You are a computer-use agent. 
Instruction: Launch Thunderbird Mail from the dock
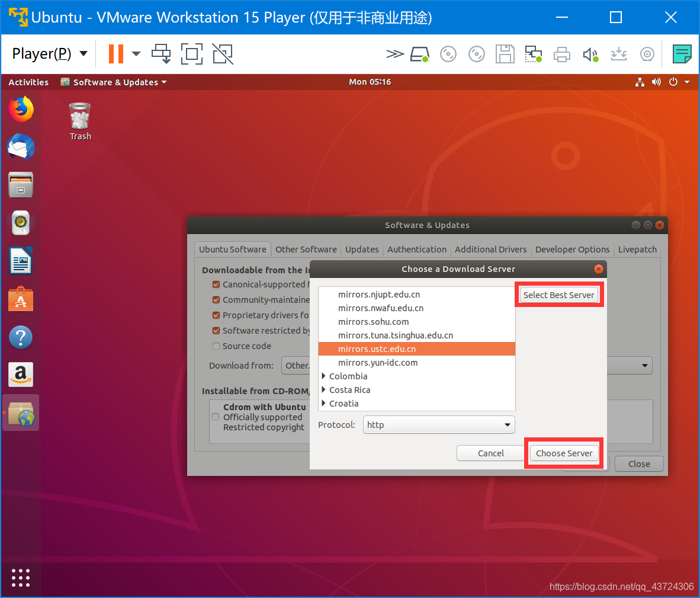coord(21,147)
